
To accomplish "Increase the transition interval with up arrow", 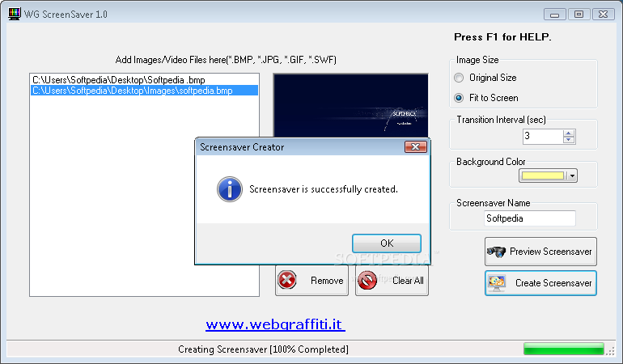I will click(569, 133).
